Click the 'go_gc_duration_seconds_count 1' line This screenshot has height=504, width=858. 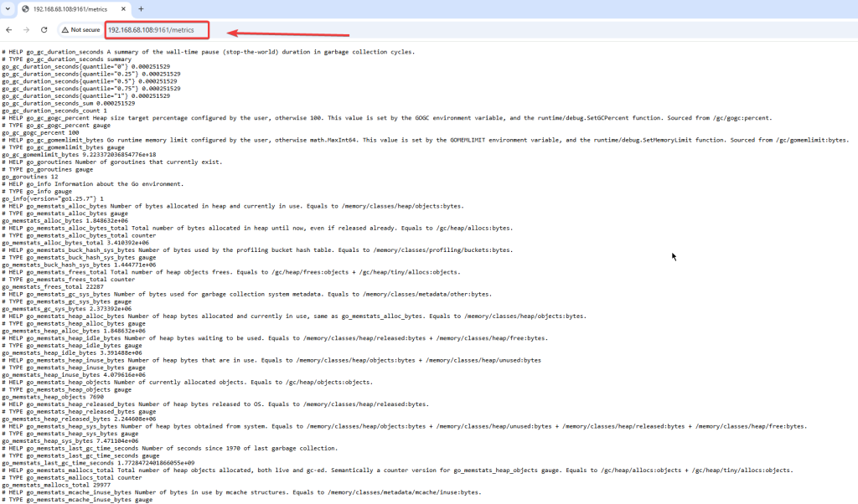[x=54, y=111]
